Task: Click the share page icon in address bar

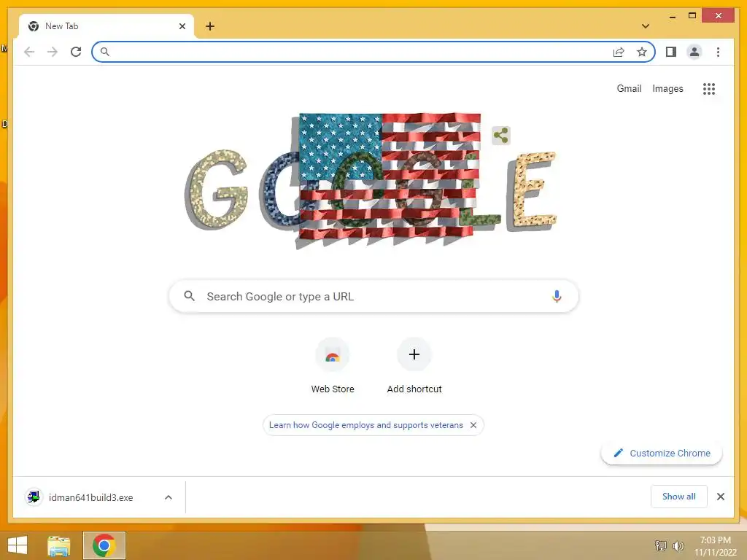Action: [619, 52]
